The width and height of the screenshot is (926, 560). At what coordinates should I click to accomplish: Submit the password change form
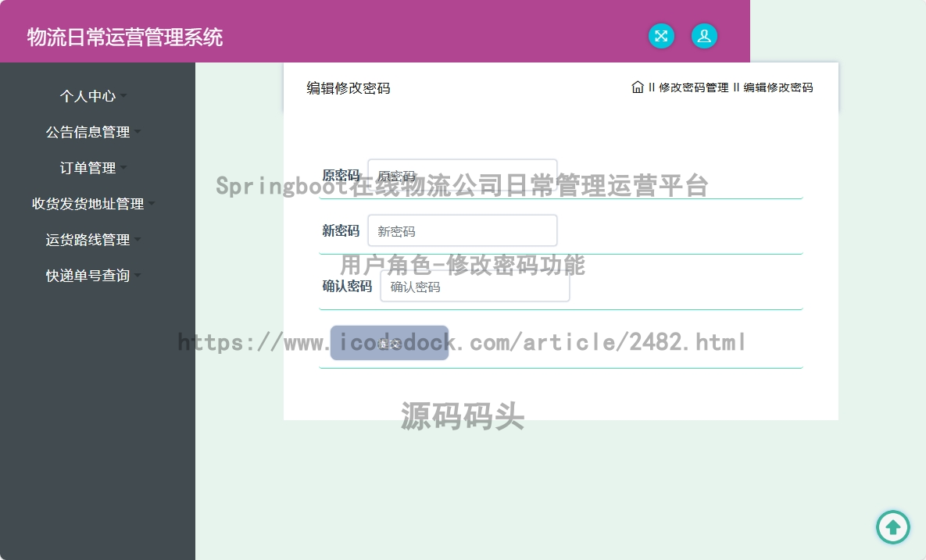click(389, 343)
